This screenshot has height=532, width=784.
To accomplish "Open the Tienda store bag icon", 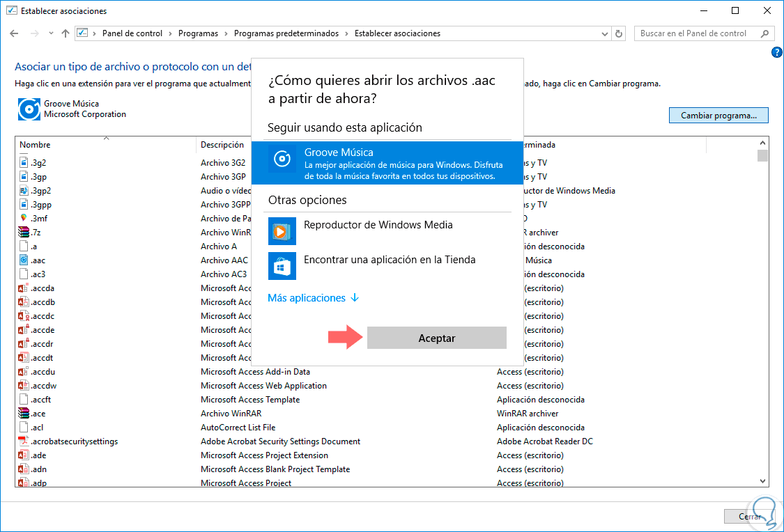I will 282,266.
